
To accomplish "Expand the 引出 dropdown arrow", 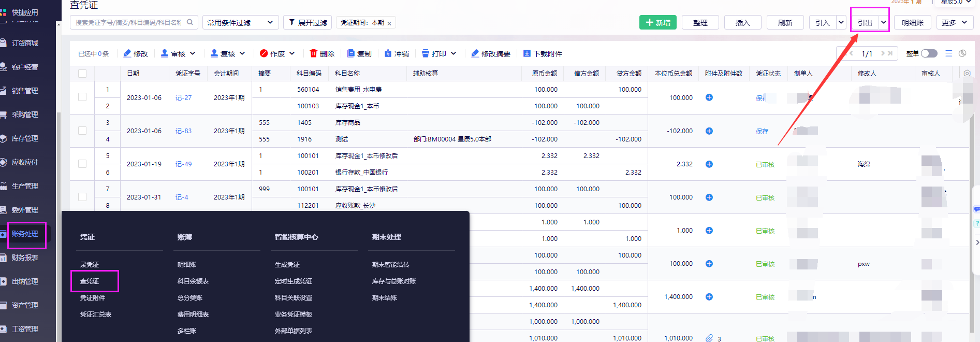I will point(883,22).
